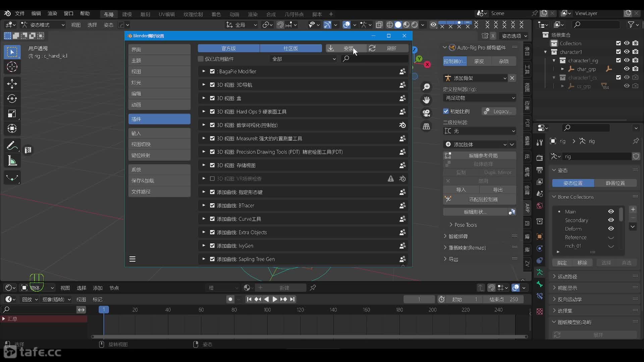Click the pan view hand icon
The image size is (644, 362).
pos(426,100)
